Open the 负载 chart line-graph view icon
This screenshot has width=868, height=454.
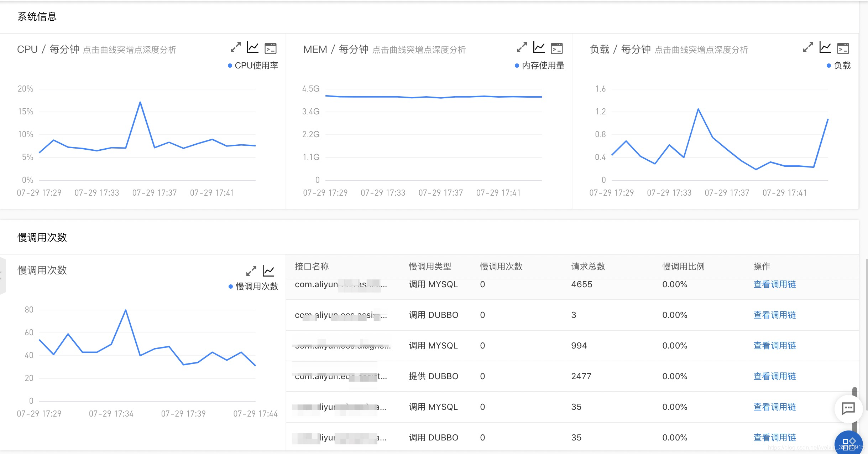click(825, 47)
